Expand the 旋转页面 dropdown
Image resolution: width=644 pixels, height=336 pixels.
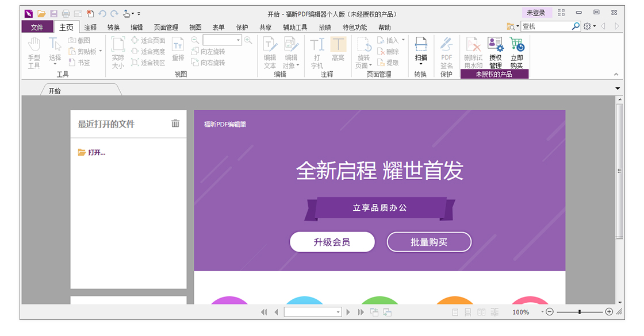tap(370, 65)
